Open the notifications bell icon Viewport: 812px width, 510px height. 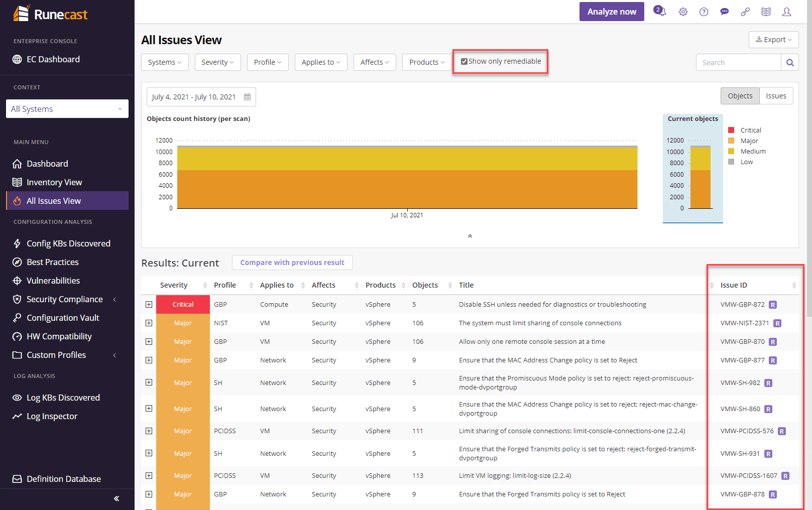click(660, 11)
